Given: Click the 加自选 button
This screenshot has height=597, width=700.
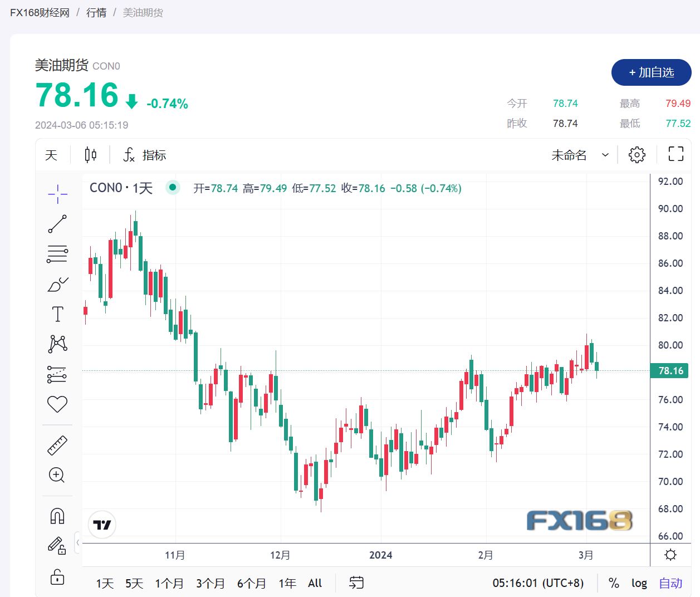Looking at the screenshot, I should point(651,72).
